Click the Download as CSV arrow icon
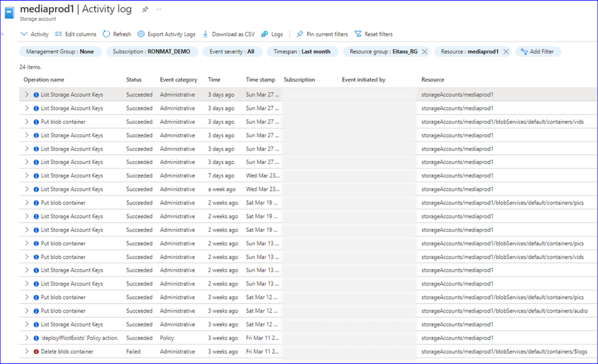This screenshot has height=364, width=598. (x=205, y=34)
